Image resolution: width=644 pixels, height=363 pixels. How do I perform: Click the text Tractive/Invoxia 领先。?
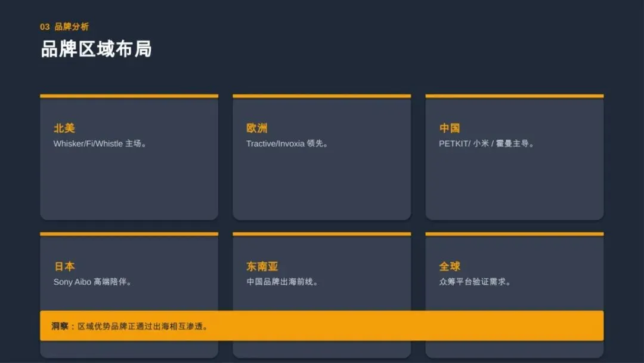point(287,143)
